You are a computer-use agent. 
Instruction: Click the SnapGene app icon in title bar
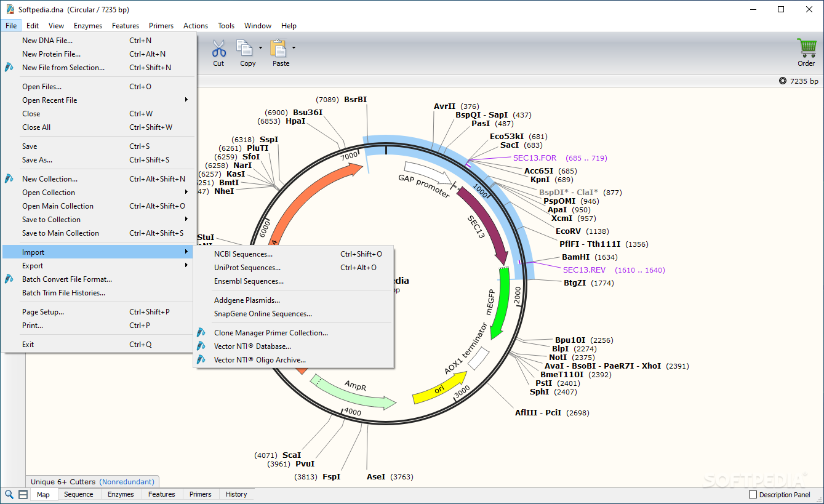coord(10,10)
